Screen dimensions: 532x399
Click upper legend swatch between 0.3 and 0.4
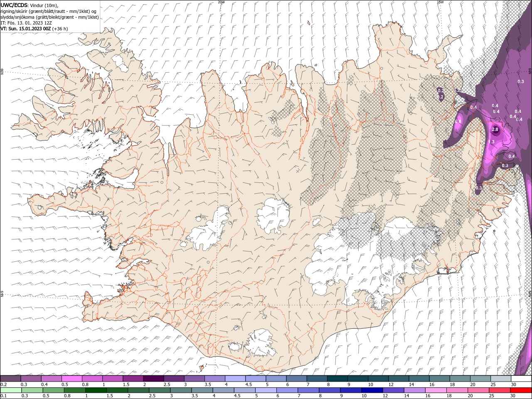point(31,379)
